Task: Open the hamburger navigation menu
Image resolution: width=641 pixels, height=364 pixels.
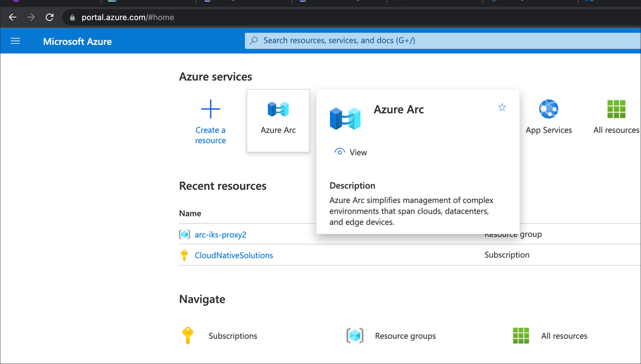Action: click(15, 41)
